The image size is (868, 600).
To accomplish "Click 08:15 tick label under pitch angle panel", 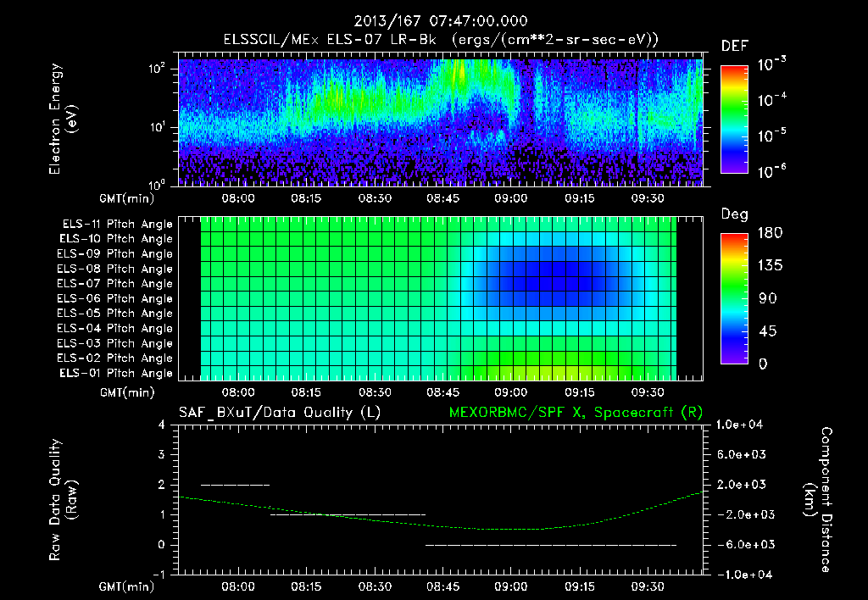I will [x=306, y=392].
